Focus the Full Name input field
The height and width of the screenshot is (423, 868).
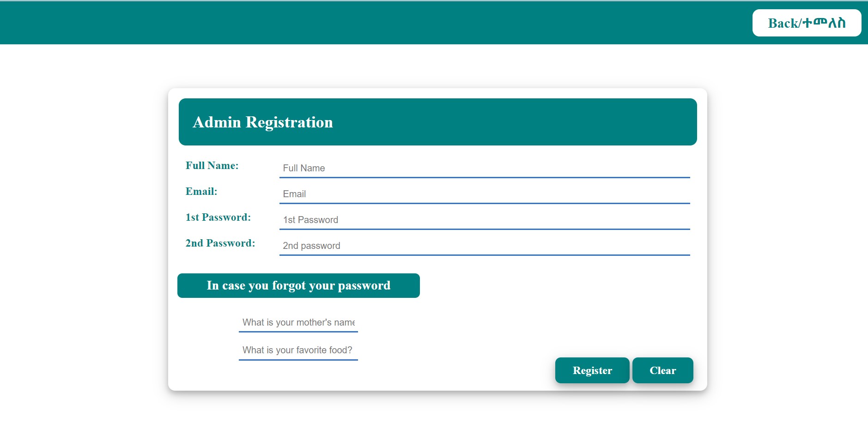click(x=485, y=168)
